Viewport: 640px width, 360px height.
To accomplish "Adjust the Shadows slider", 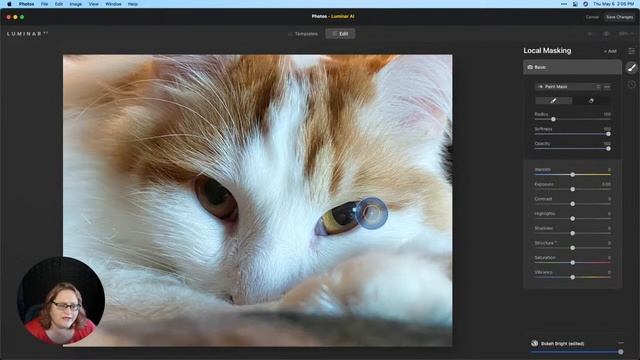I will 573,233.
